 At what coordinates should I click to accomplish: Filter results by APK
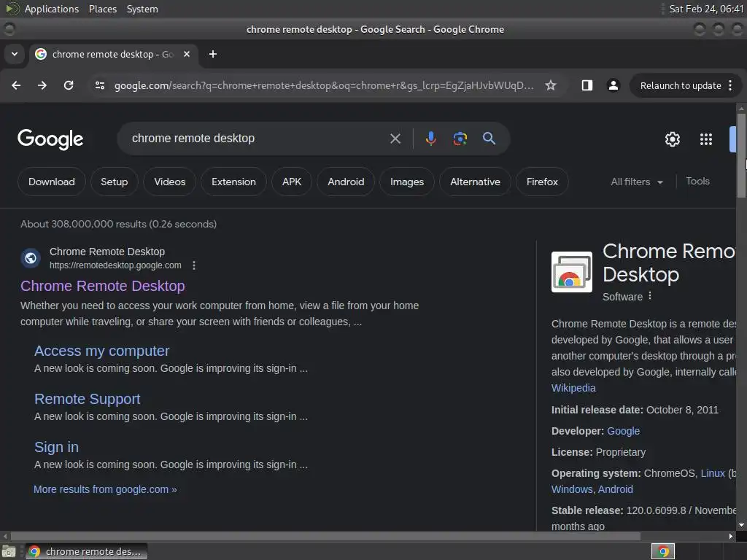(292, 182)
